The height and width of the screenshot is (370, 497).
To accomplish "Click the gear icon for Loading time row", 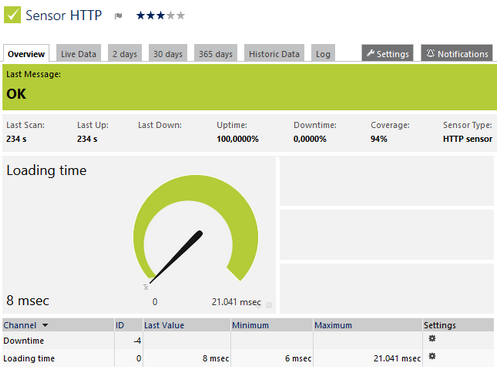I will [432, 356].
